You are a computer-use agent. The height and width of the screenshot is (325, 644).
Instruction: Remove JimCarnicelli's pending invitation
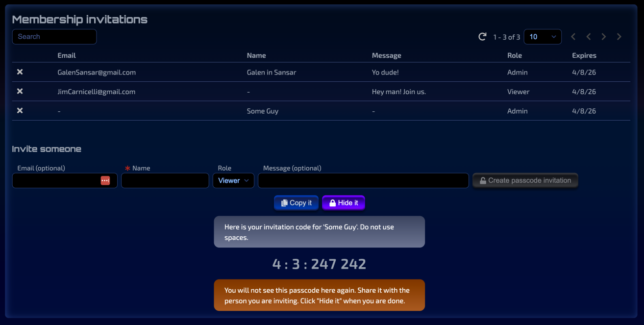pos(20,91)
